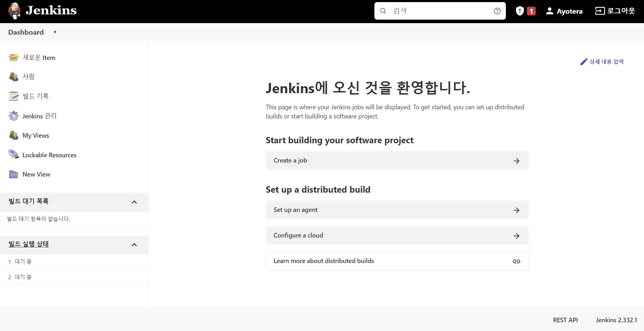Screen dimensions: 644x331
Task: Click the Jenkins 2.332.1 version link
Action: (x=616, y=320)
